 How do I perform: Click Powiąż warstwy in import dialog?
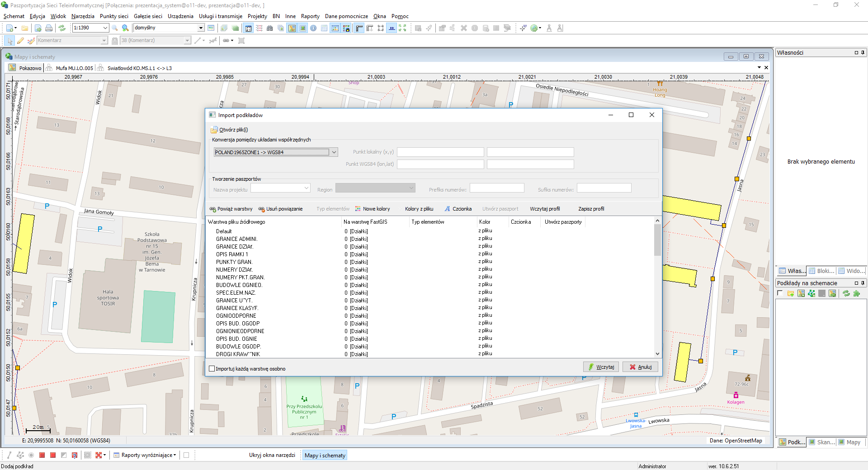point(231,209)
